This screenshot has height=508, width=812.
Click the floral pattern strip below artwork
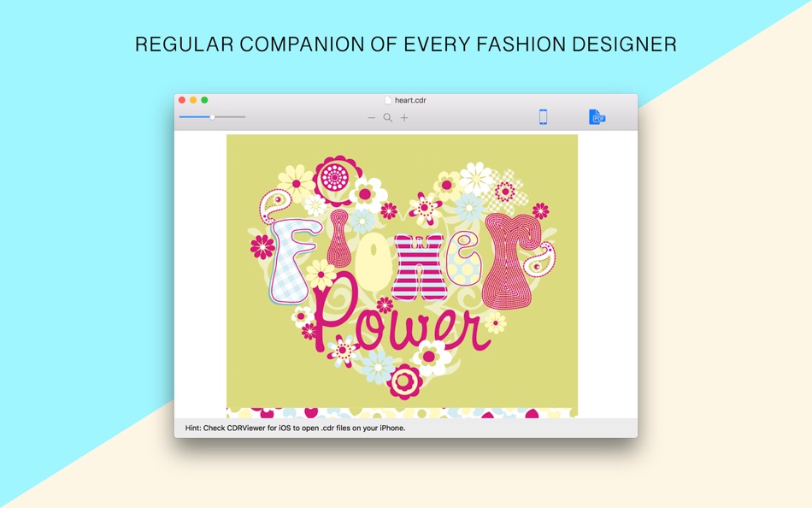pos(402,413)
